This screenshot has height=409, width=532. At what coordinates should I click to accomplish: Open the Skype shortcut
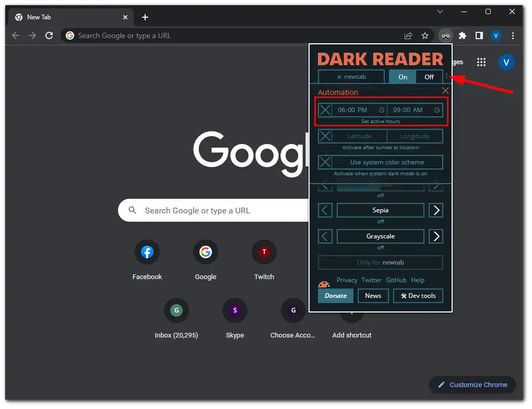tap(235, 319)
